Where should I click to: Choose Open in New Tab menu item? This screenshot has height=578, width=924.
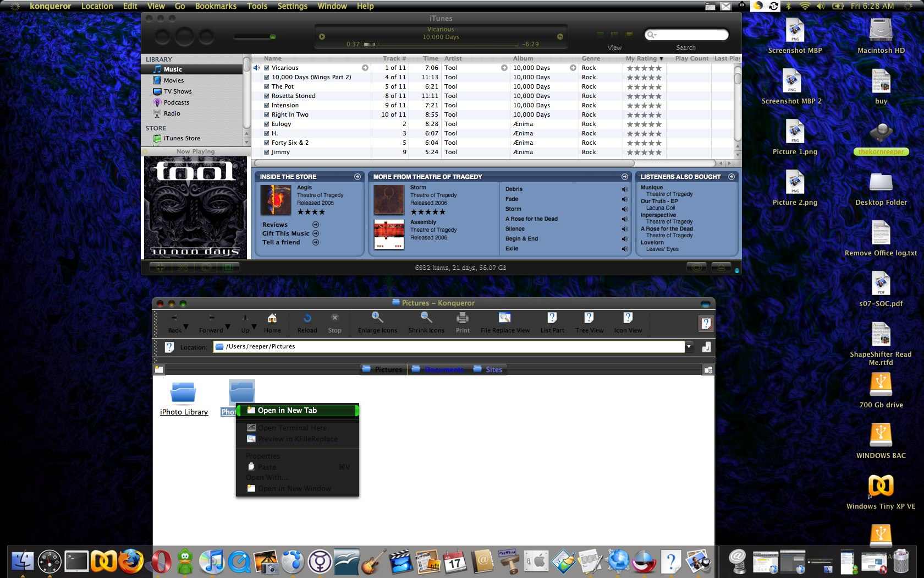pyautogui.click(x=298, y=411)
